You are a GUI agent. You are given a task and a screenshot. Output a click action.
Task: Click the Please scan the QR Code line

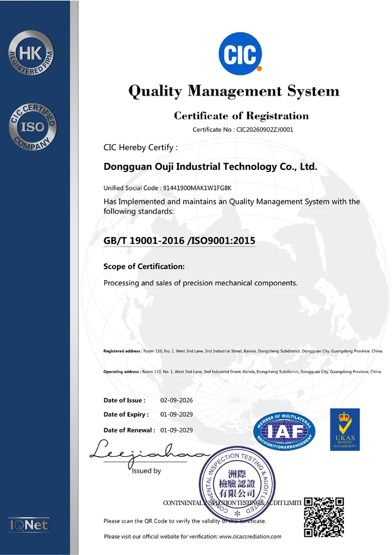click(185, 521)
